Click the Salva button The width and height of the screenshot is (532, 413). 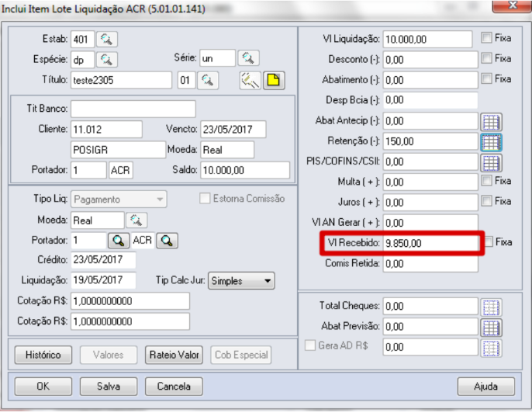pos(109,387)
